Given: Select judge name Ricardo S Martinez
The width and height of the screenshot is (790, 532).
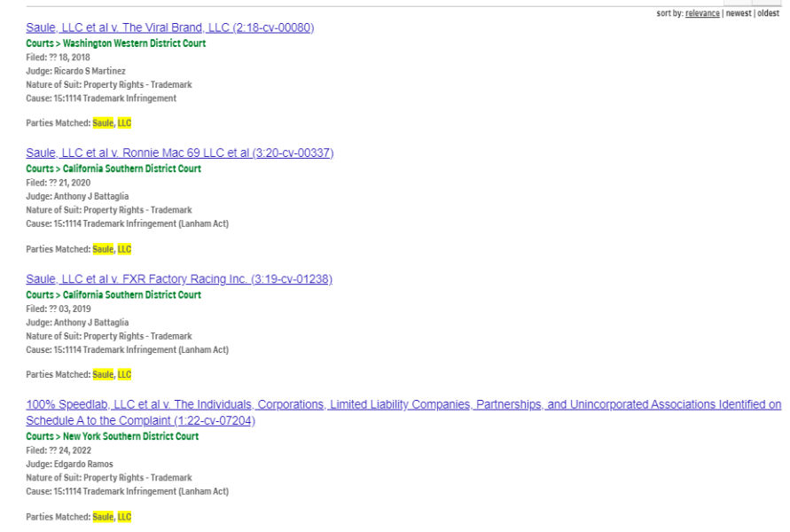Looking at the screenshot, I should [90, 71].
